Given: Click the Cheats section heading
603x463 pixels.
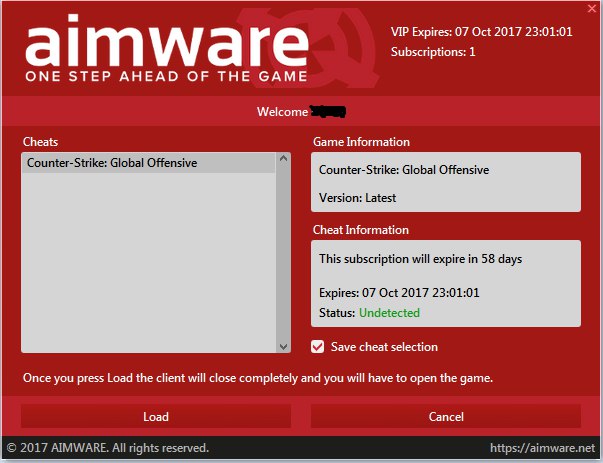Looking at the screenshot, I should click(40, 142).
